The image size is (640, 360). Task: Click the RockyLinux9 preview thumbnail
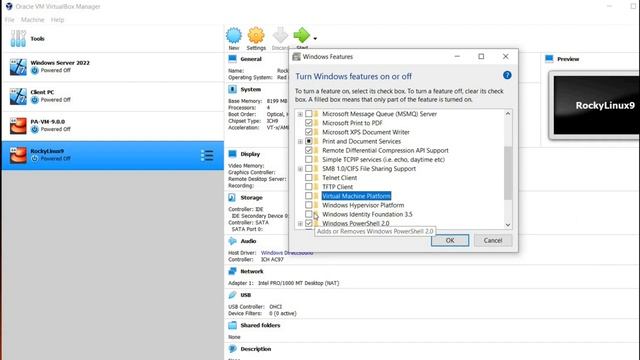596,105
